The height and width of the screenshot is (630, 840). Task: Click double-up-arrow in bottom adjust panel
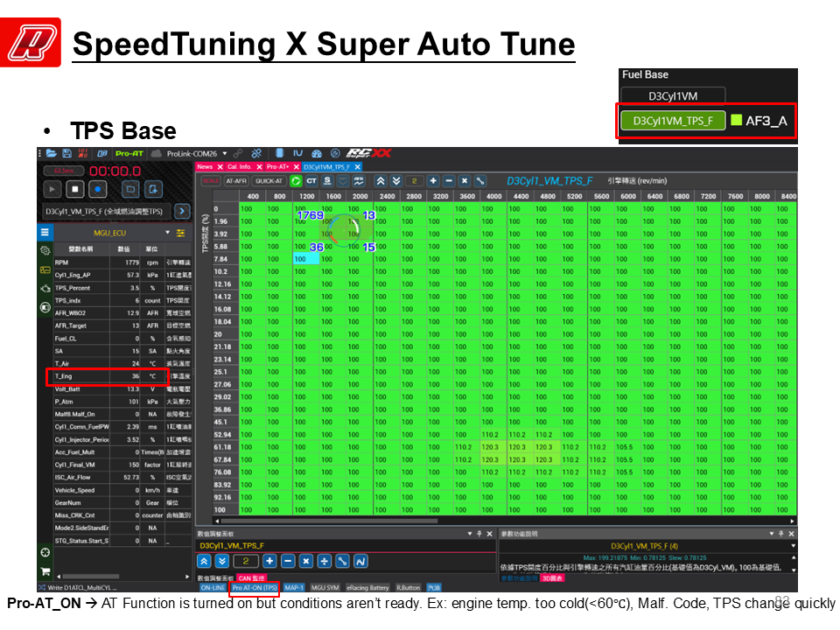pos(204,561)
